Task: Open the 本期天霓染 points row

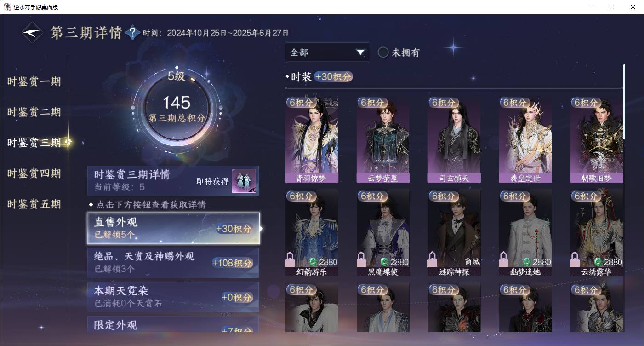Action: click(x=173, y=297)
